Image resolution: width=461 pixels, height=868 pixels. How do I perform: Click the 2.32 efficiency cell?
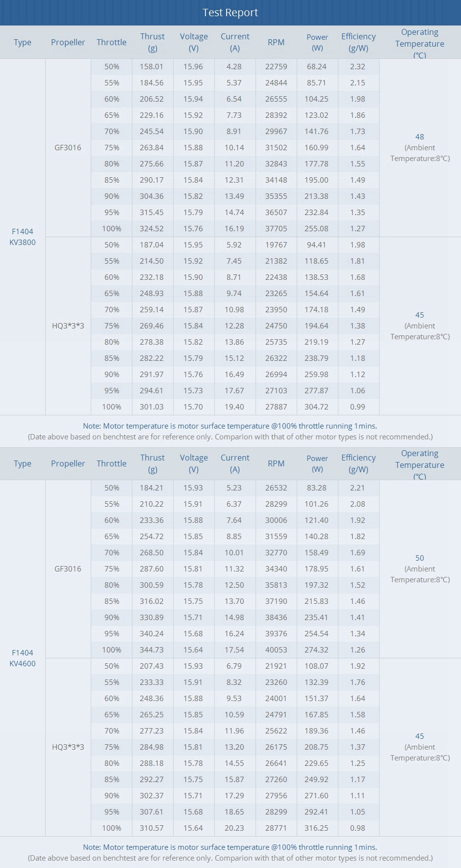(358, 67)
